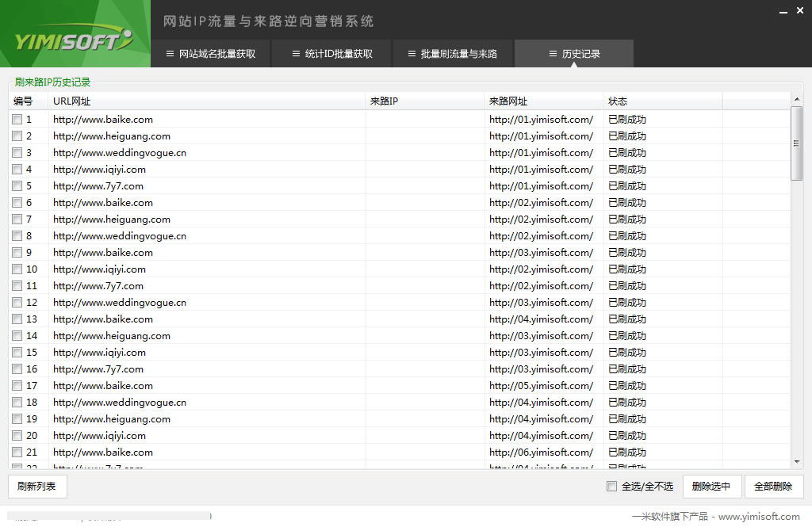Click the scrollbar down arrow
812x527 pixels.
pyautogui.click(x=796, y=462)
